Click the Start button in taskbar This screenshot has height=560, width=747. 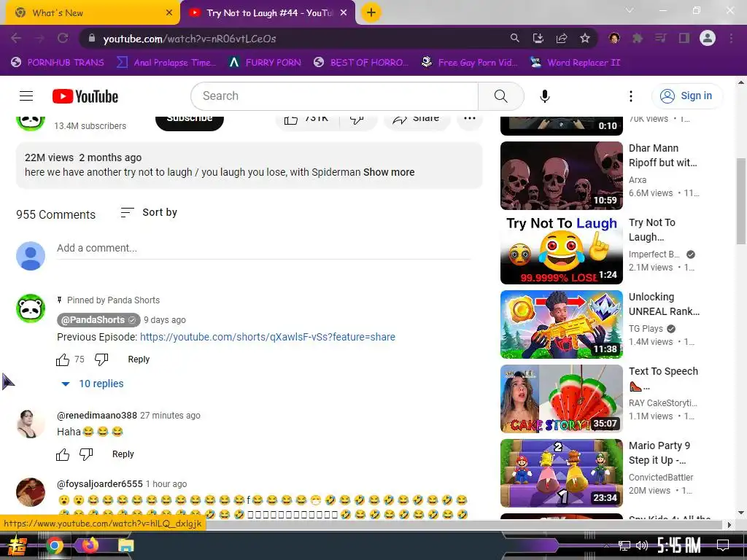click(x=18, y=545)
